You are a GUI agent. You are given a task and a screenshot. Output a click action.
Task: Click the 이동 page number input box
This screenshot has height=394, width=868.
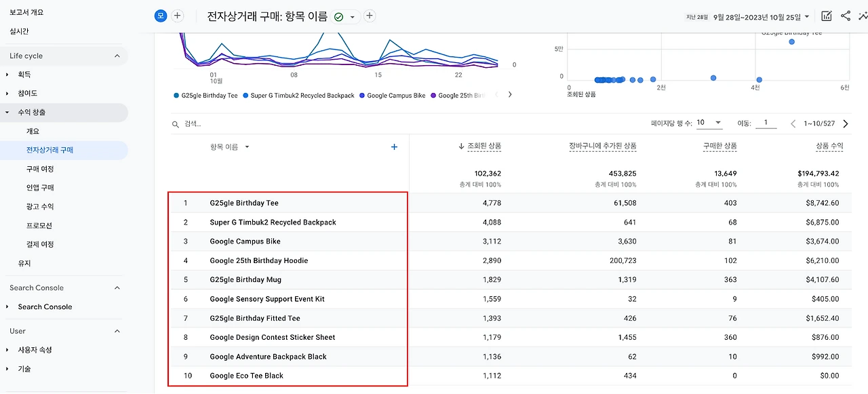766,123
